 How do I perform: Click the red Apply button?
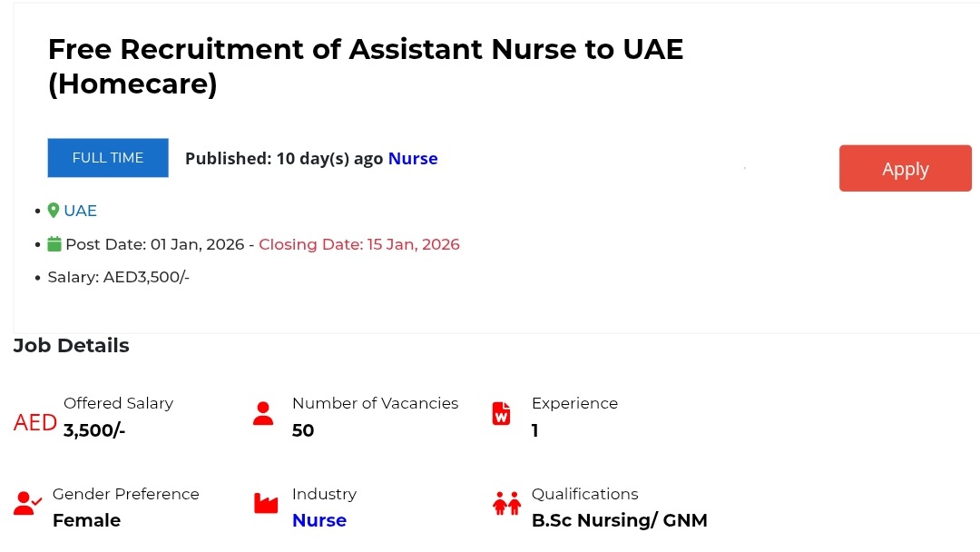tap(905, 169)
